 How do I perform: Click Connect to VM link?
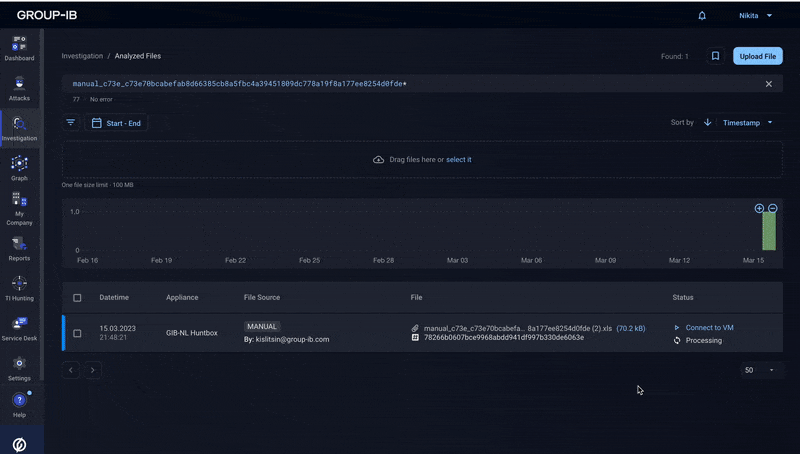(x=709, y=327)
